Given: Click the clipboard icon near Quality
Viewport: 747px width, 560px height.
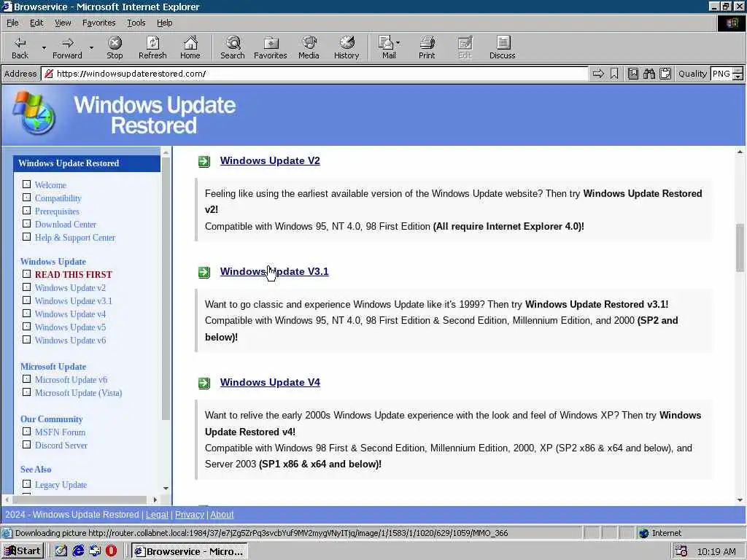Looking at the screenshot, I should tap(665, 74).
